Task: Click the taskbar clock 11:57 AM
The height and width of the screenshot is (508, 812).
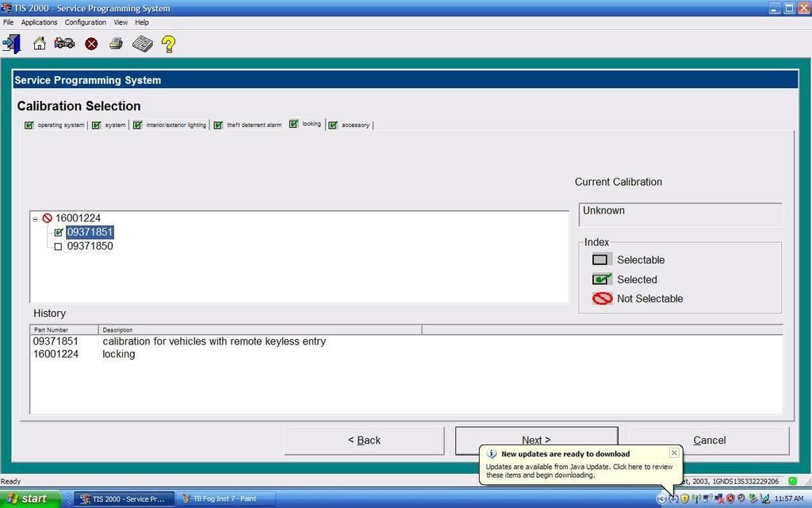Action: point(789,498)
